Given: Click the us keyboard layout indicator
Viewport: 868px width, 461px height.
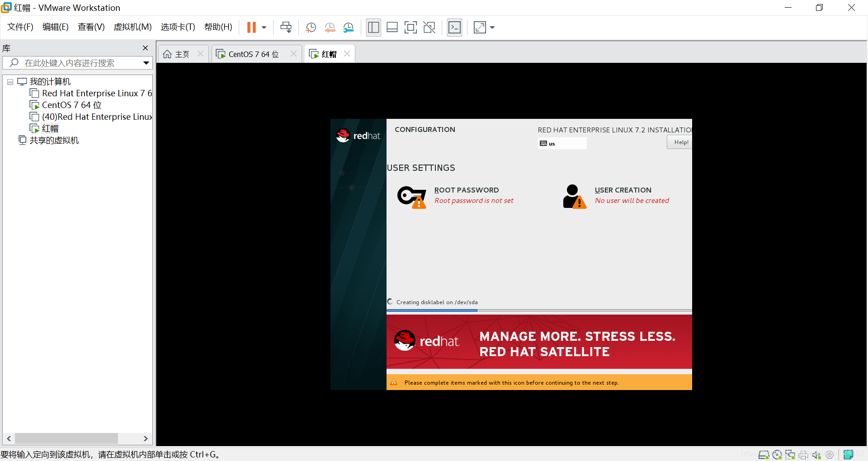Looking at the screenshot, I should [x=562, y=143].
